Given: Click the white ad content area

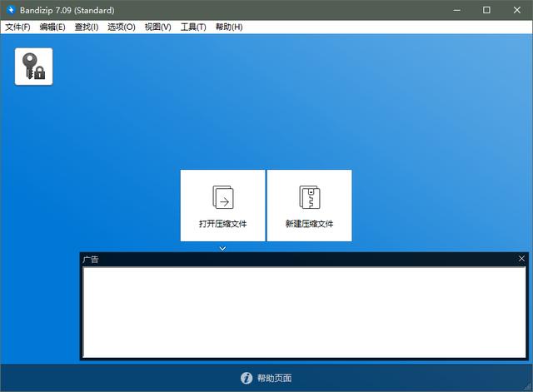Looking at the screenshot, I should [x=304, y=312].
